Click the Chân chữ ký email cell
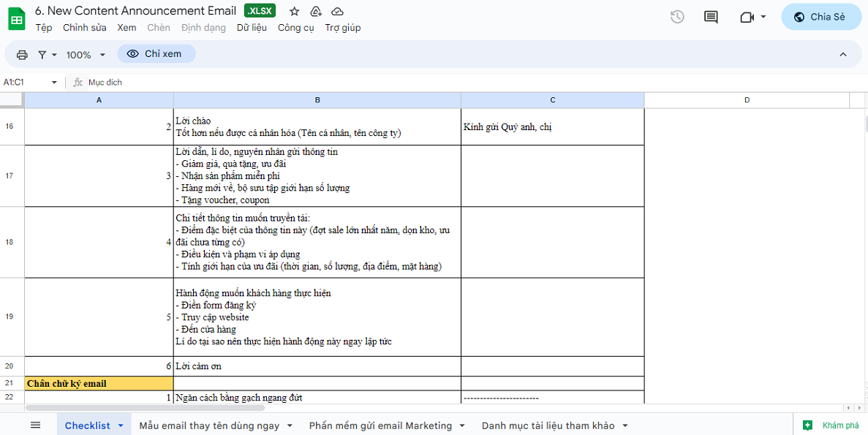The height and width of the screenshot is (435, 868). (x=99, y=383)
